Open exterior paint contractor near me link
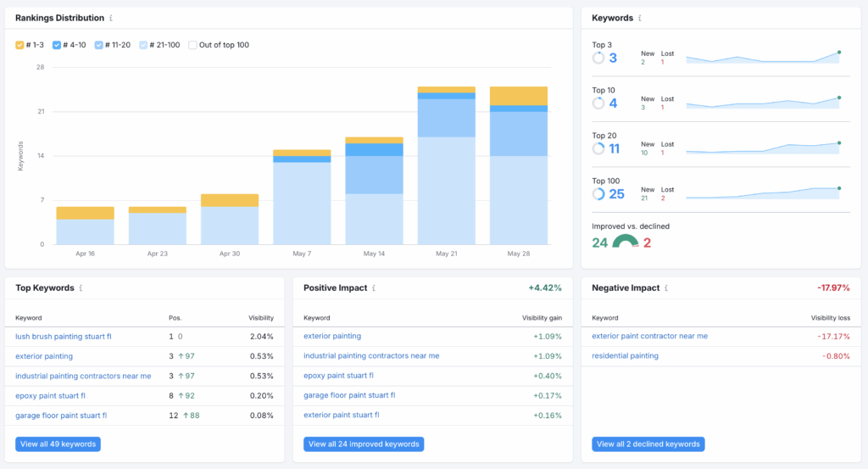Viewport: 868px width, 469px height. [x=649, y=336]
